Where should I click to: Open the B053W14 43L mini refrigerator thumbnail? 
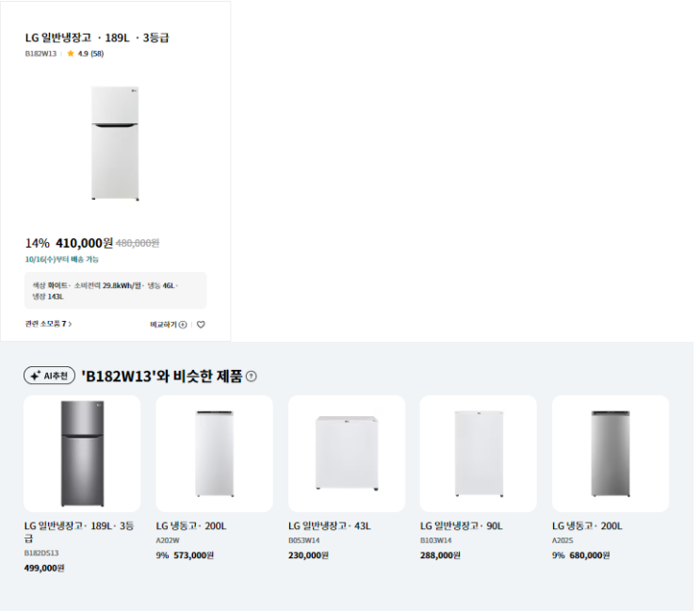point(347,454)
